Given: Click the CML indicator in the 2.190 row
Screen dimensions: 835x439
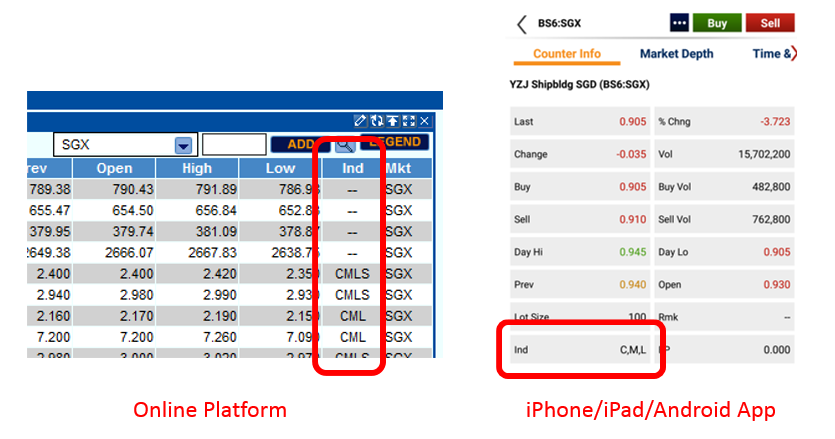Looking at the screenshot, I should pos(353,316).
